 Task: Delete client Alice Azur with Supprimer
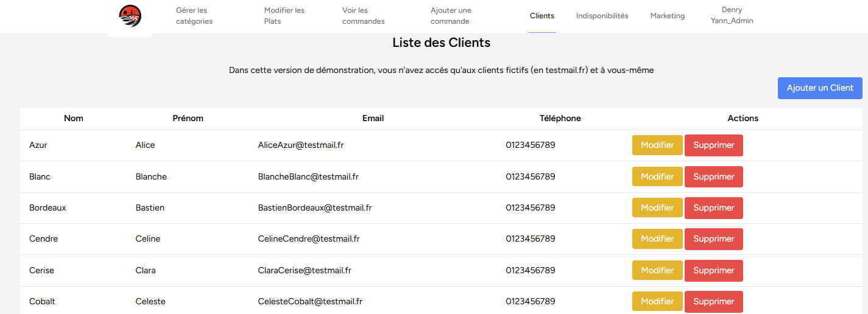click(x=714, y=145)
